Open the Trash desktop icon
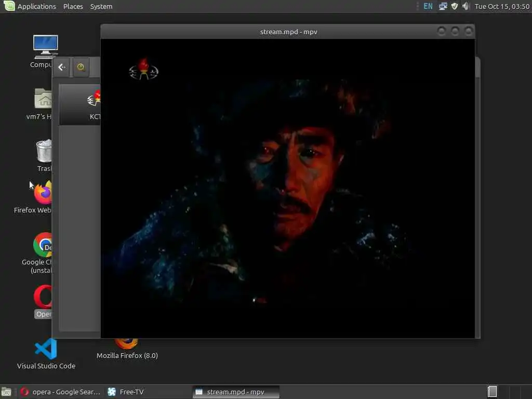The height and width of the screenshot is (399, 532). [44, 155]
